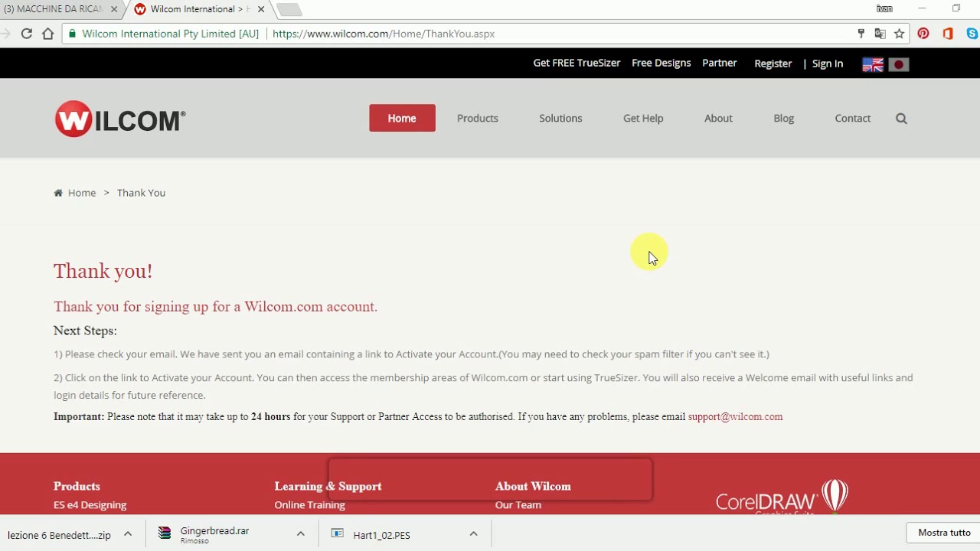The image size is (980, 551).
Task: Open the Home navigation item
Action: [402, 118]
